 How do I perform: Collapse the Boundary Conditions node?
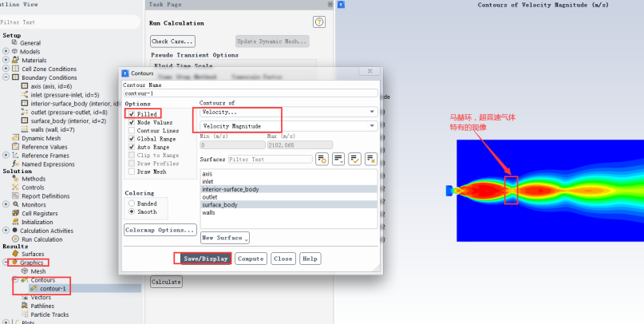tap(6, 77)
